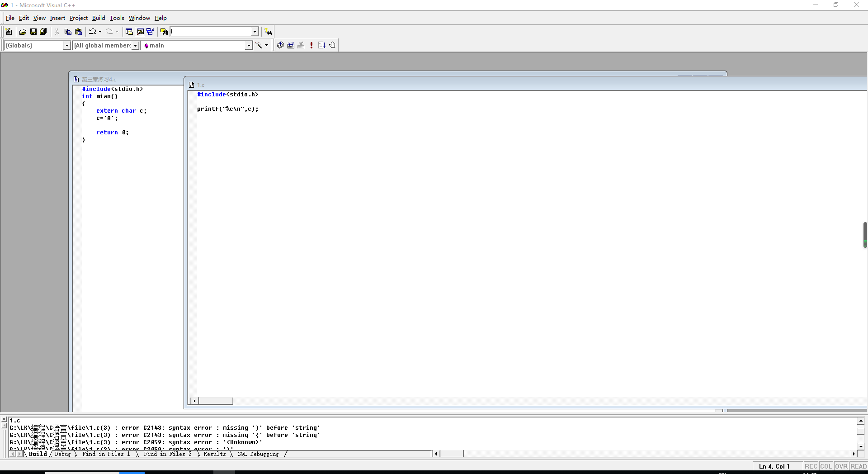Screen dimensions: 868x474
Task: Click output pane scroll down arrow
Action: [861, 446]
